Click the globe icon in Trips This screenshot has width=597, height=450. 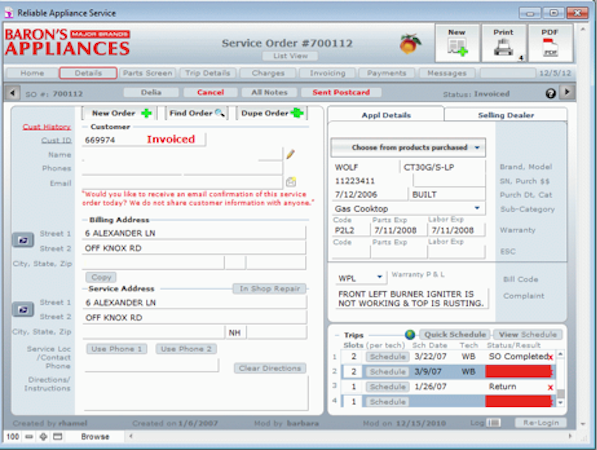(x=410, y=335)
